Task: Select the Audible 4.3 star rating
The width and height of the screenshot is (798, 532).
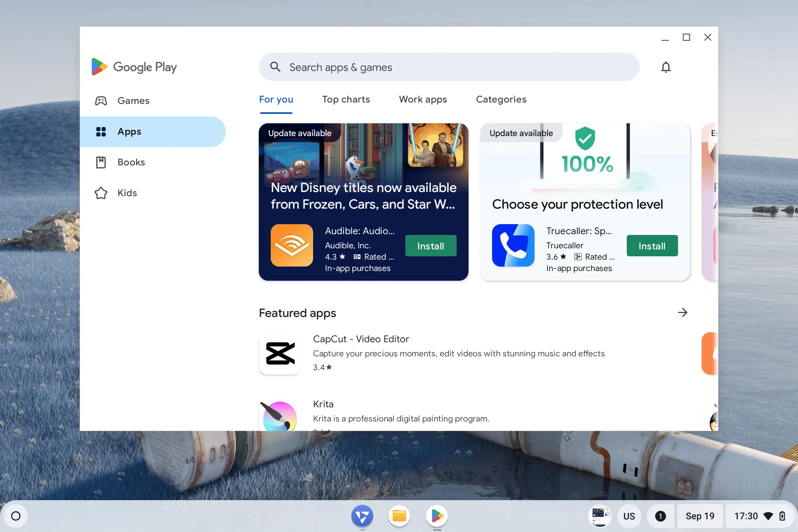Action: click(x=335, y=257)
